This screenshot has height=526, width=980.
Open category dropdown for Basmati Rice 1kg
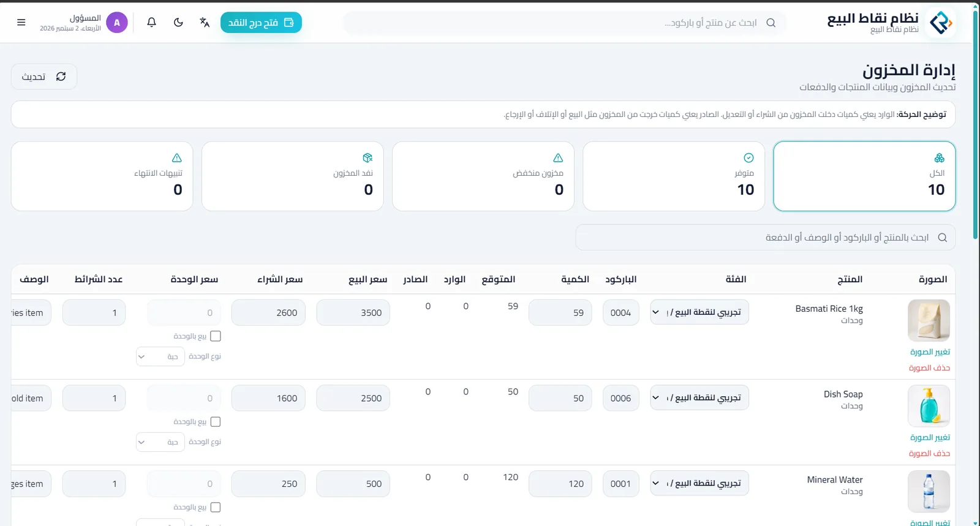pyautogui.click(x=699, y=312)
